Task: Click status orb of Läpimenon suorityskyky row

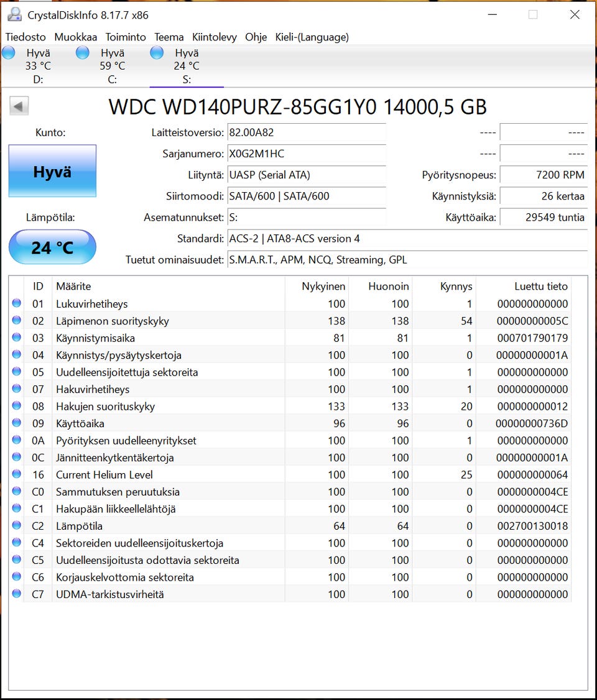Action: (17, 320)
